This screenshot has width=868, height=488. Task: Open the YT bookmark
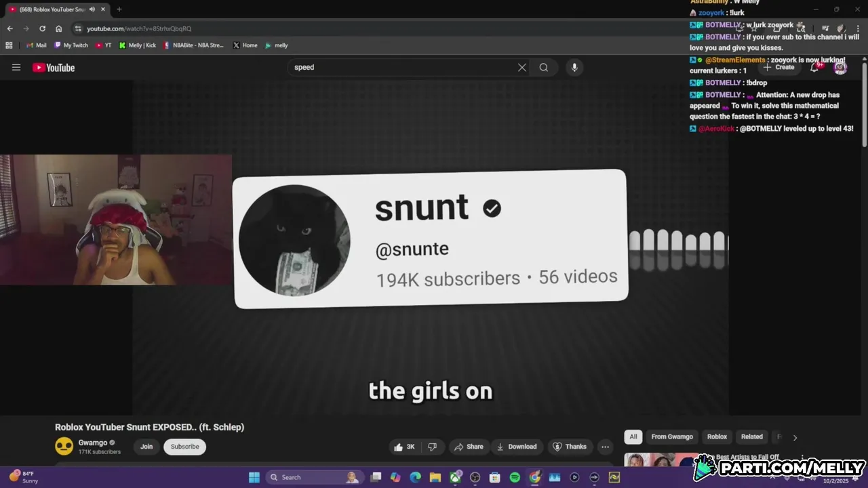pyautogui.click(x=104, y=45)
